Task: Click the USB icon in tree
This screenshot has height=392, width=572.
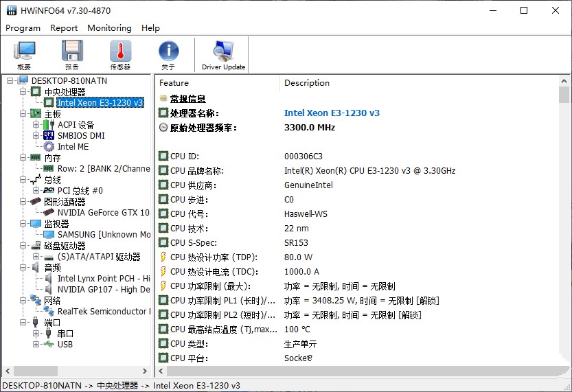Action: click(49, 344)
